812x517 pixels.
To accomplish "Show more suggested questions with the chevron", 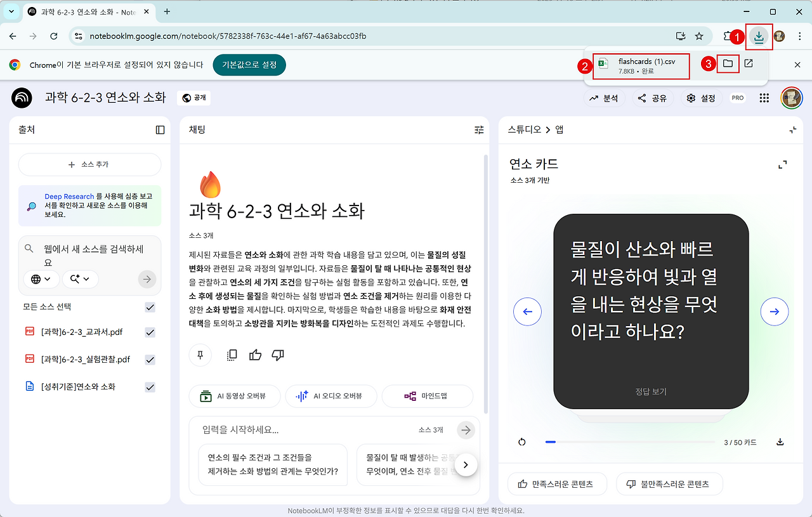I will point(466,464).
